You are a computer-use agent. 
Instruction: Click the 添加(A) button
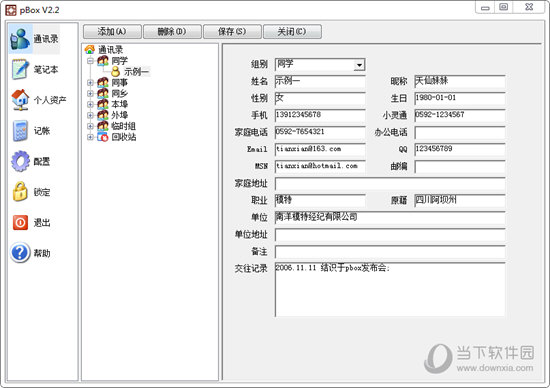tap(112, 32)
